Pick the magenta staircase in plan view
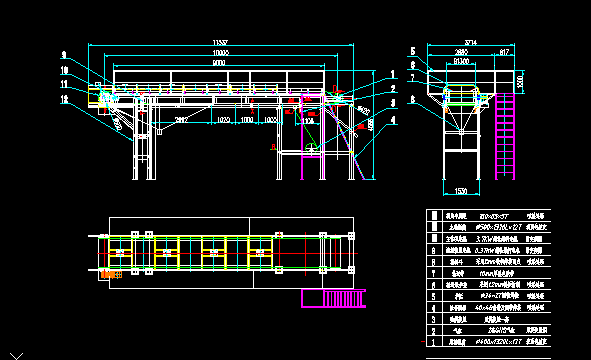 coord(334,298)
